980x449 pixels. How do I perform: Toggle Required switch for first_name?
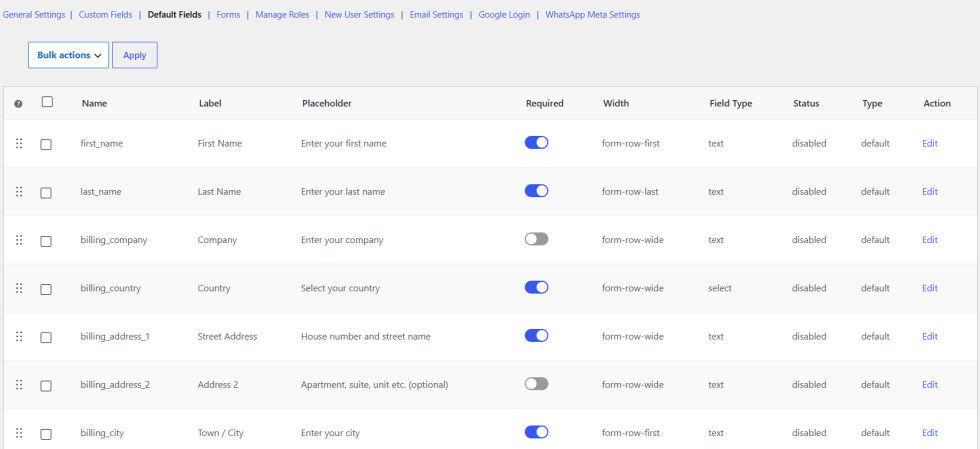point(536,143)
